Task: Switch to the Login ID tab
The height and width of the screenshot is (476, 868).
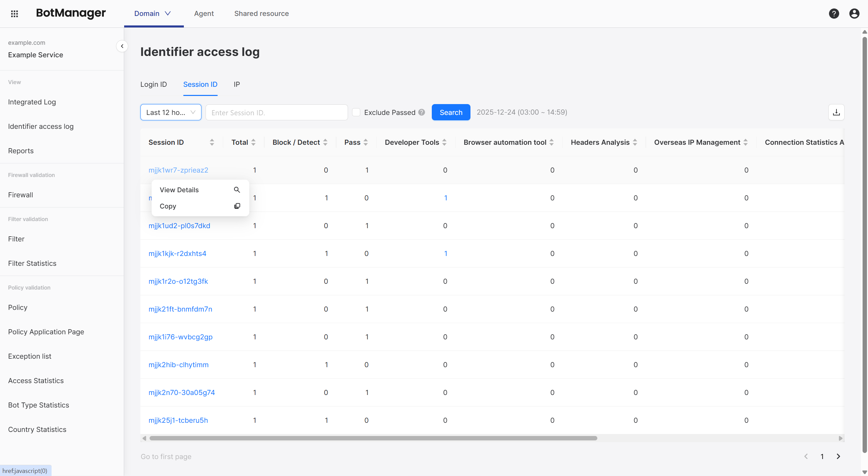Action: pos(154,84)
